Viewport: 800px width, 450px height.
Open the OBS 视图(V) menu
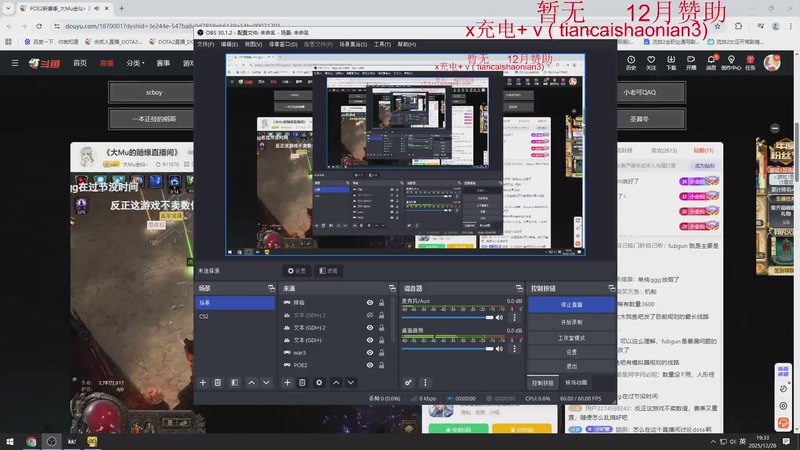click(x=253, y=44)
